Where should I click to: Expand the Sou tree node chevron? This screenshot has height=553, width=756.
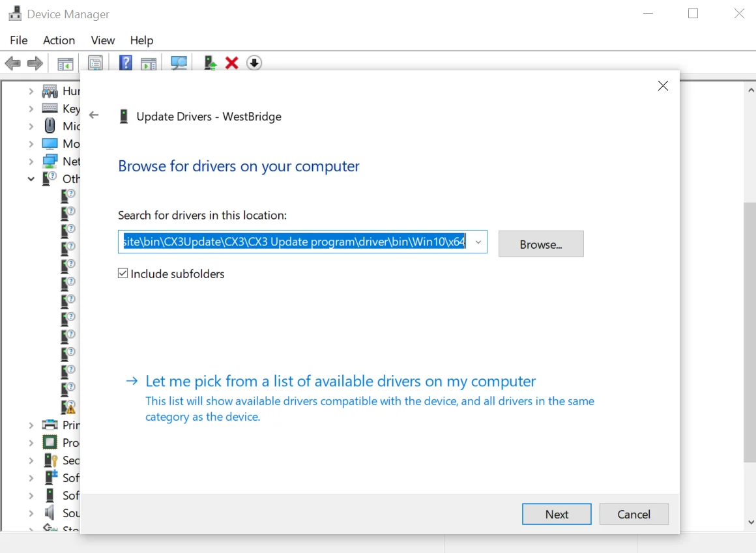[31, 513]
